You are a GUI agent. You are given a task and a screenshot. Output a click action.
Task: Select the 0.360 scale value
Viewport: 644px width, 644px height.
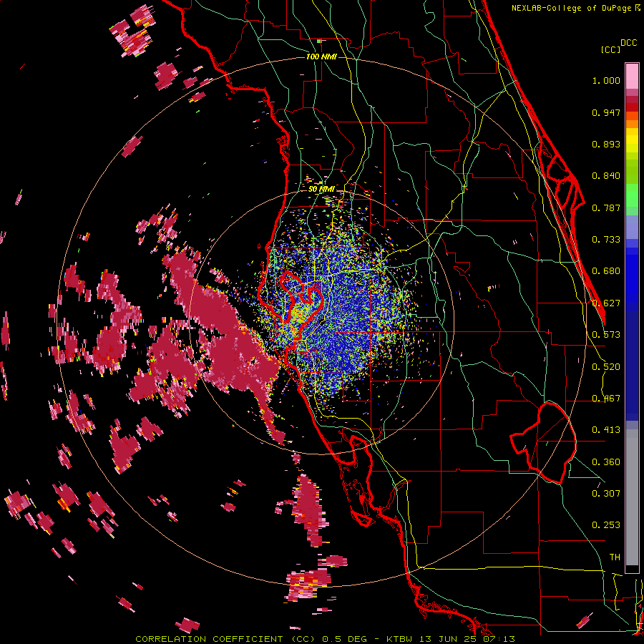606,462
